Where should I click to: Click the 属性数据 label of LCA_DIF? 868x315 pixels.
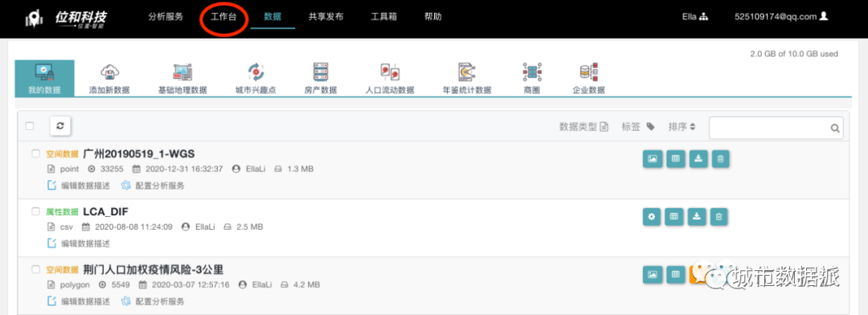coord(62,212)
